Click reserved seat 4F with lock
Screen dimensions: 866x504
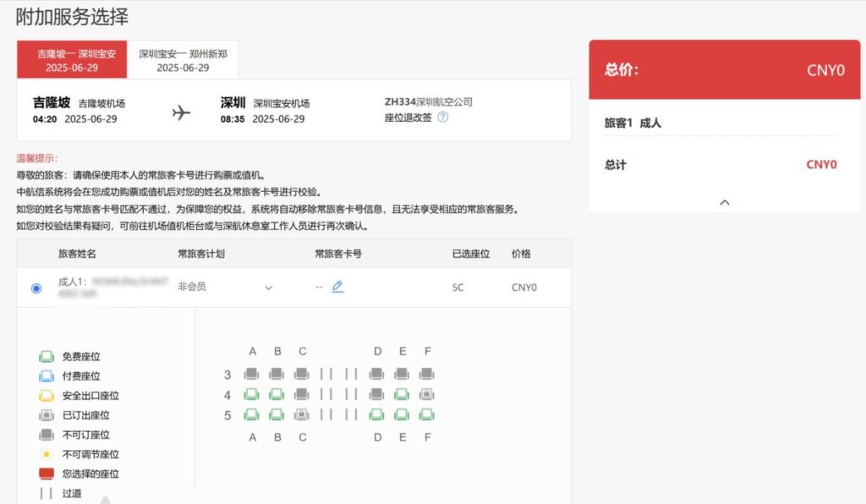click(427, 394)
